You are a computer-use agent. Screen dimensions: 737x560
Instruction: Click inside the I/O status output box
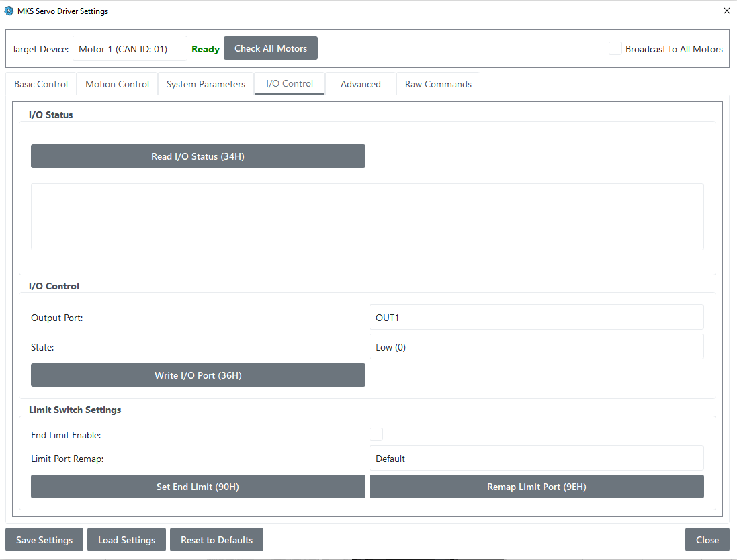pyautogui.click(x=367, y=217)
